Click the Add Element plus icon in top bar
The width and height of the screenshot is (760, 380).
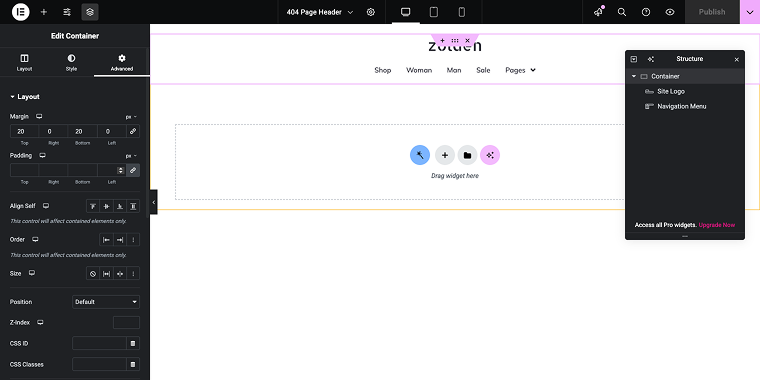point(44,12)
